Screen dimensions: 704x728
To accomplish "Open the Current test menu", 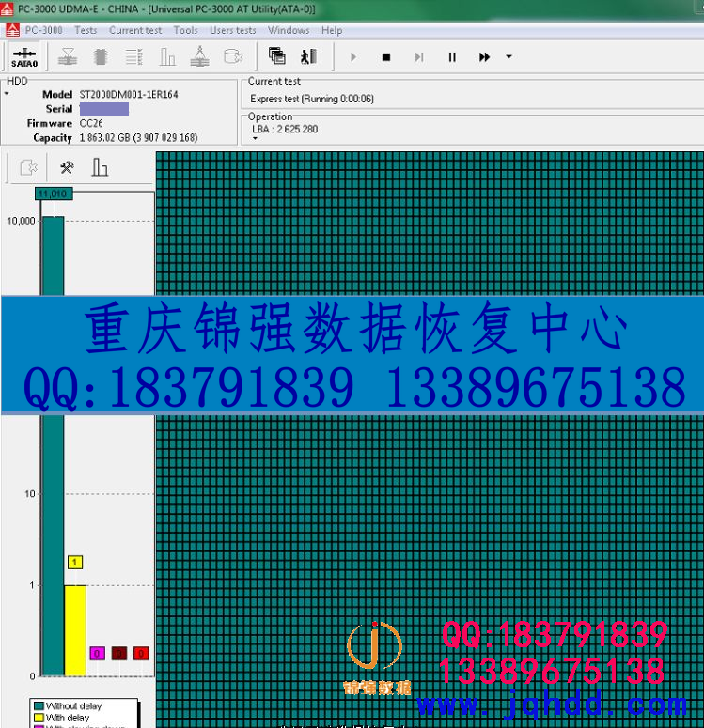I will 135,30.
